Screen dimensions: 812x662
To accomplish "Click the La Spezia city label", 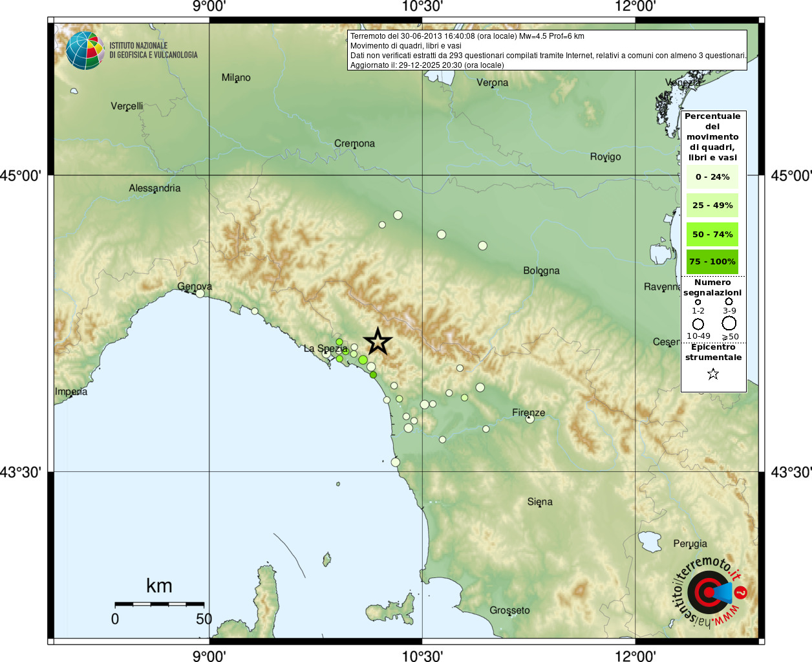I will [326, 348].
